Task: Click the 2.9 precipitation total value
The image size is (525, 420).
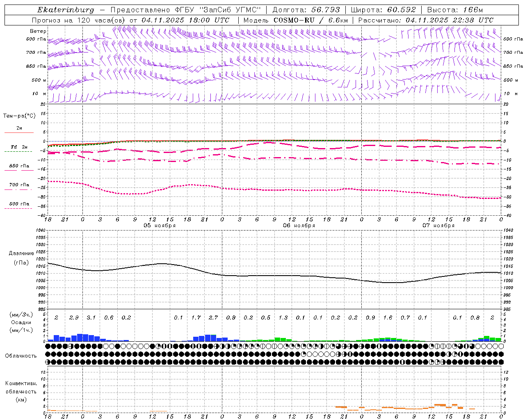Action: coord(74,317)
